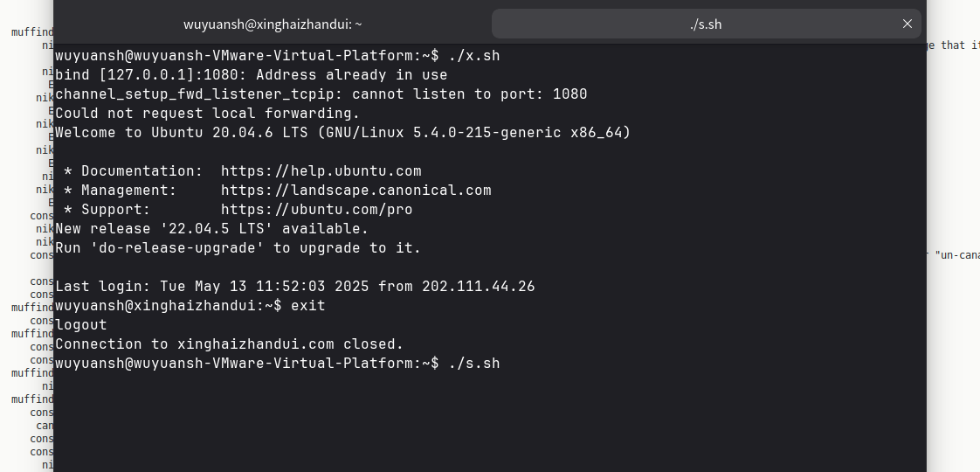This screenshot has height=472, width=980.
Task: Select the ./s.sh tab
Action: pyautogui.click(x=705, y=24)
